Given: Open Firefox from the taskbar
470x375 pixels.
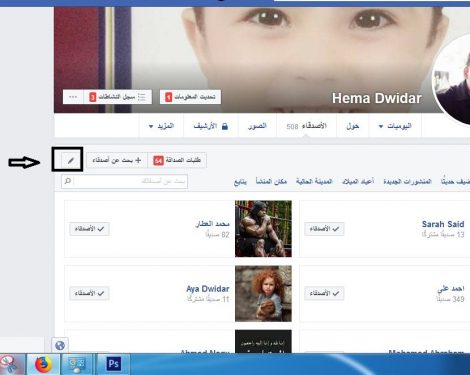Looking at the screenshot, I should [43, 364].
